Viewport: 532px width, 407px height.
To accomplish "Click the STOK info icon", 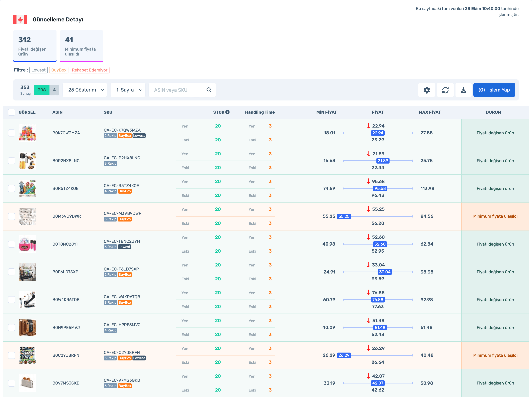I will pyautogui.click(x=227, y=112).
